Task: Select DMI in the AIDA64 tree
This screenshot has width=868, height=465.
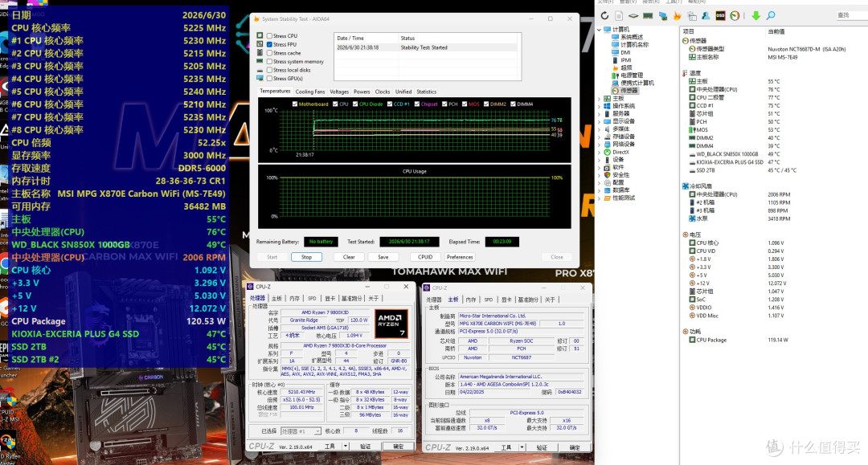Action: (x=625, y=52)
